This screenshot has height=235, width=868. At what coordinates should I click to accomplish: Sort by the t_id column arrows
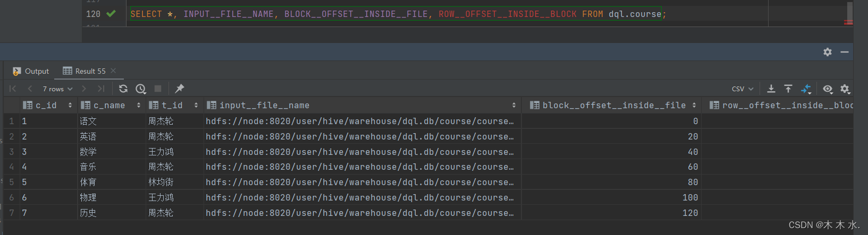(196, 105)
